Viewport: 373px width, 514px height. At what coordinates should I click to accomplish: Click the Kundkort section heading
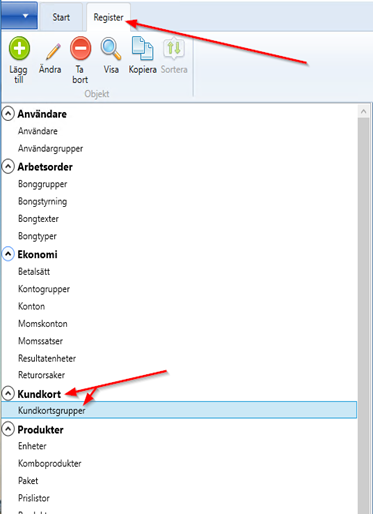click(39, 394)
